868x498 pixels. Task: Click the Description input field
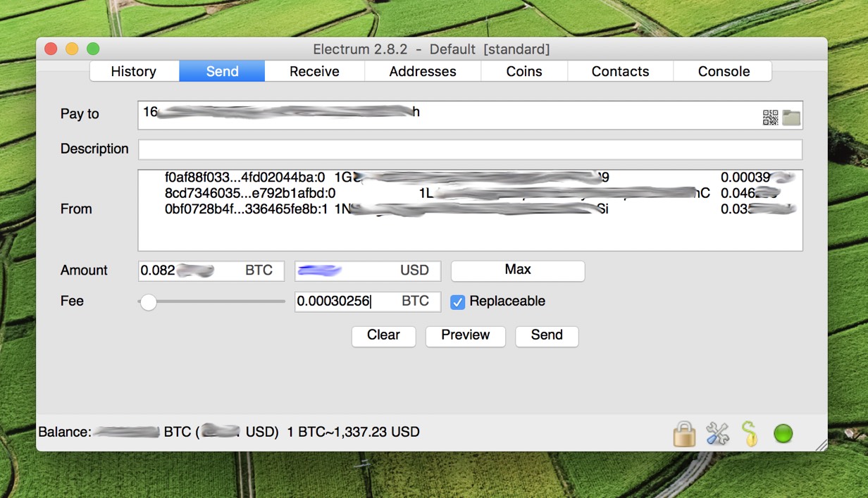(470, 149)
